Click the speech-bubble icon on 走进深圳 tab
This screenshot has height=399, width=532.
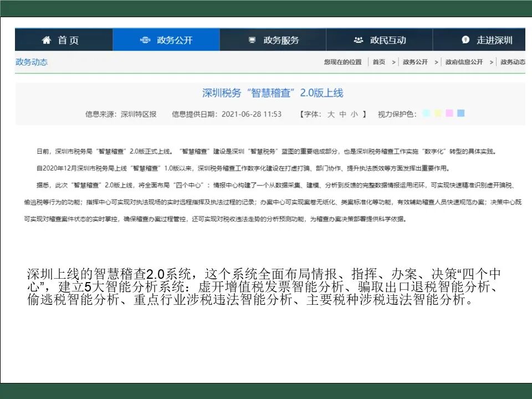click(464, 39)
